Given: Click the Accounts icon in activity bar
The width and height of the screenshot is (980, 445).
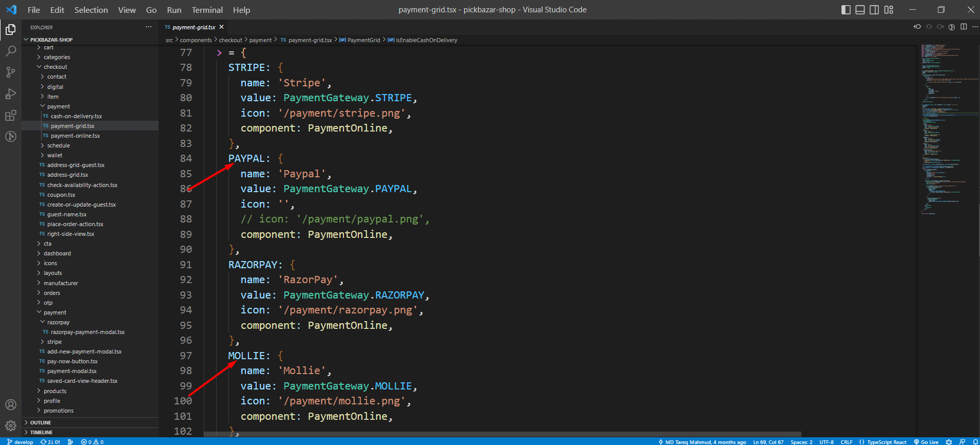Looking at the screenshot, I should click(x=10, y=405).
